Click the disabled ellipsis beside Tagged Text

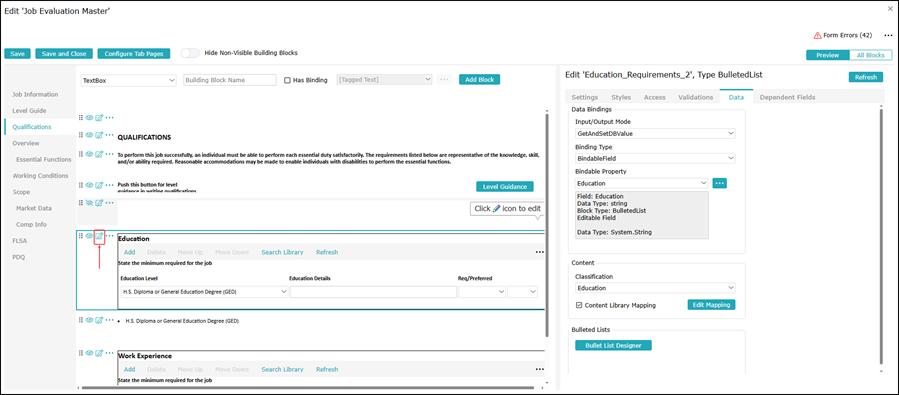pyautogui.click(x=444, y=80)
